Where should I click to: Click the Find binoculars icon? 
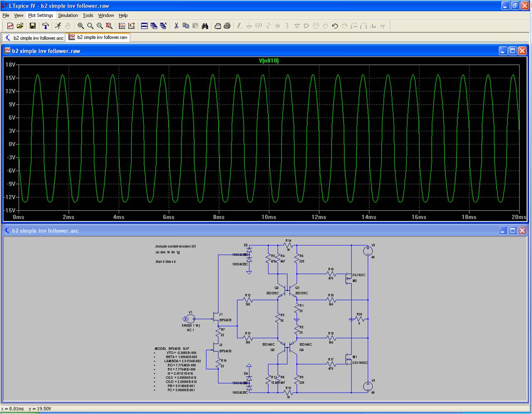click(205, 26)
